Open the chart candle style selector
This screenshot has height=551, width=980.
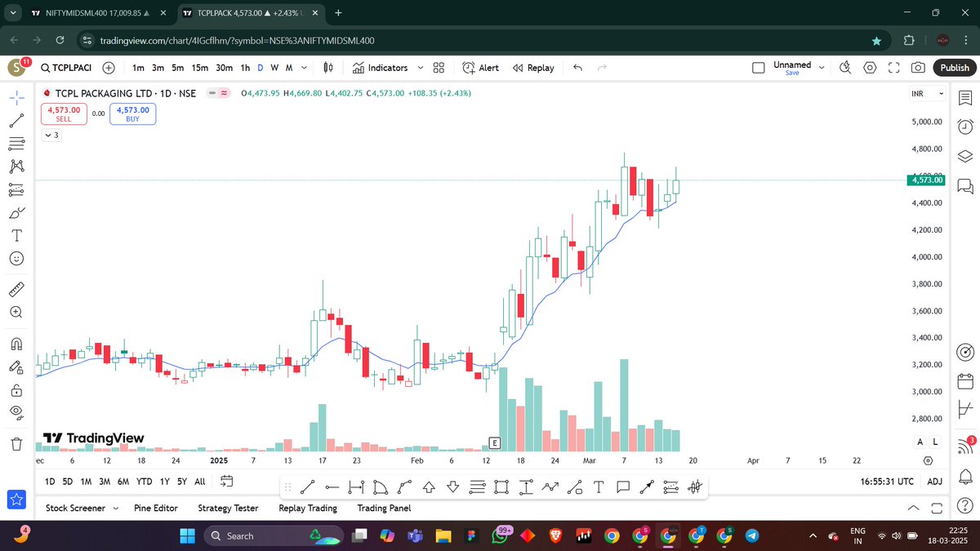point(327,68)
